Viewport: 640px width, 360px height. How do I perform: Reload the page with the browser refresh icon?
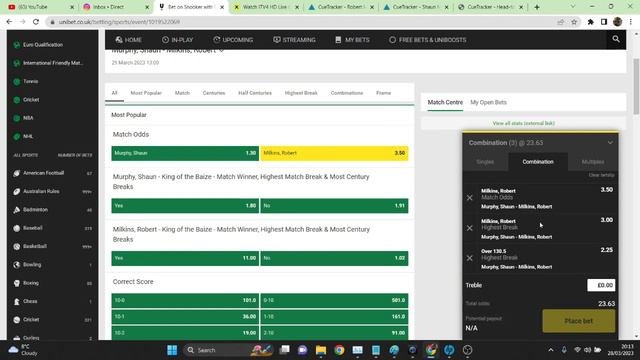36,22
